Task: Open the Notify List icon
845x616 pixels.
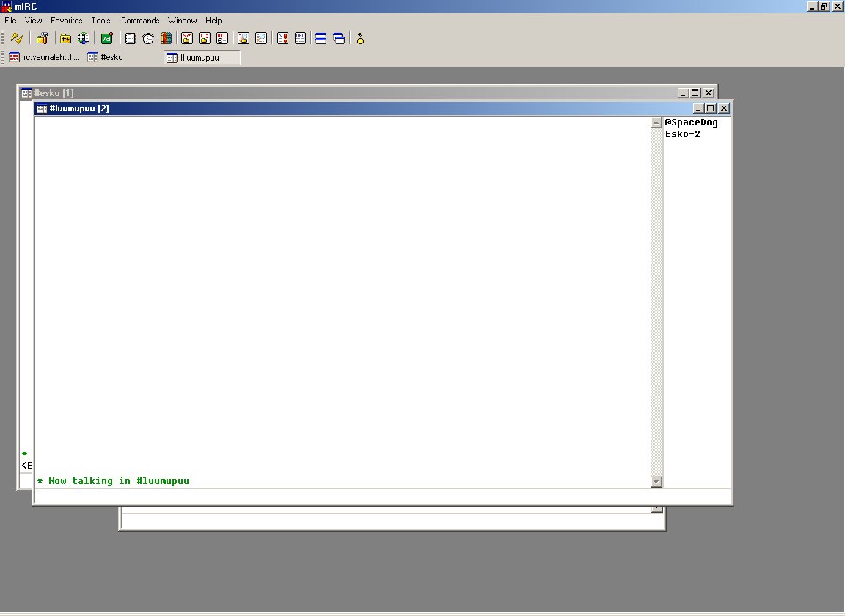Action: tap(282, 38)
